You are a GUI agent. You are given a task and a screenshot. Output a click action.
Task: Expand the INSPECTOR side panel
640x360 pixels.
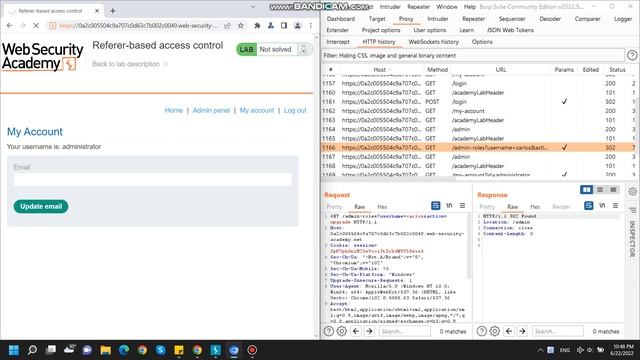coord(632,239)
